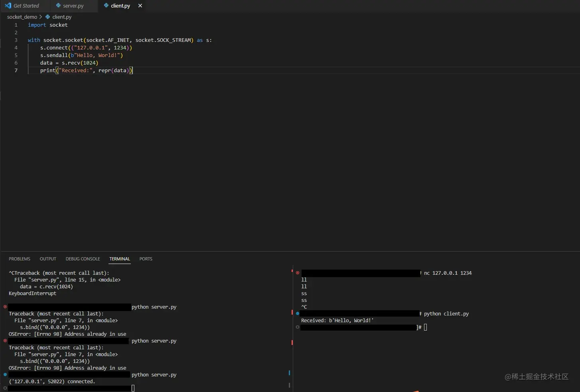The image size is (580, 392).
Task: Click "('127.0.0.1', 52022) connected." output
Action: pos(52,381)
